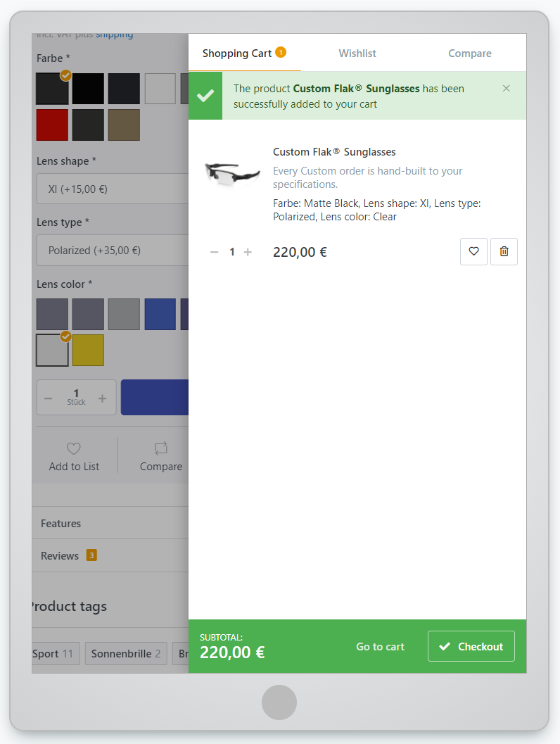
Task: Select the medium grey Lens color swatch
Action: tap(124, 314)
